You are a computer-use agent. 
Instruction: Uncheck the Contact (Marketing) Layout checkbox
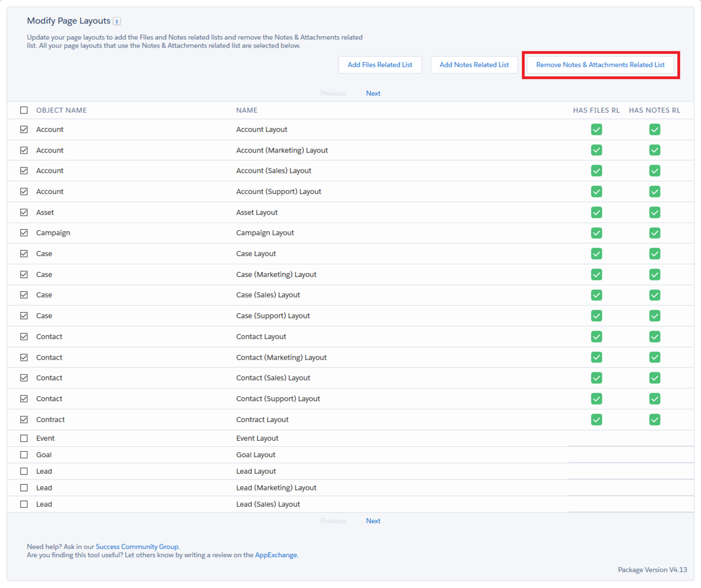tap(24, 357)
